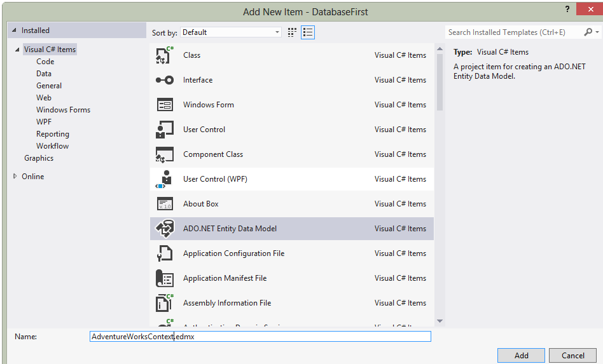The image size is (603, 364).
Task: Close the Add New Item dialog
Action: pos(590,9)
